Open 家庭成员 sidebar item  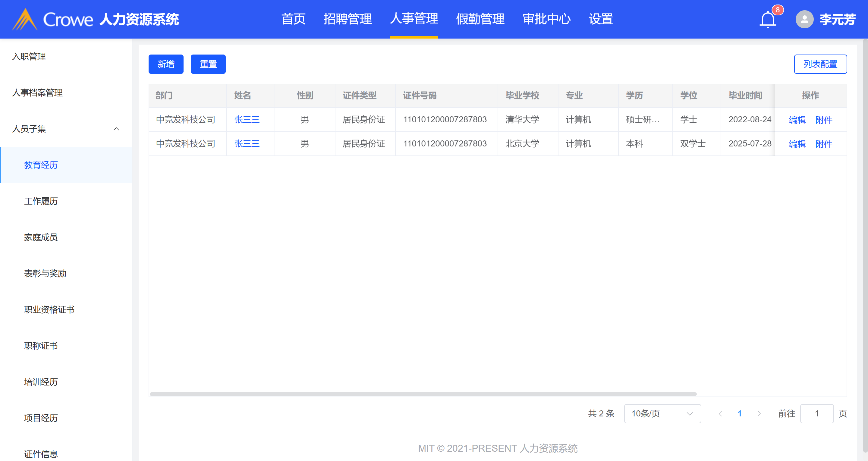[41, 237]
